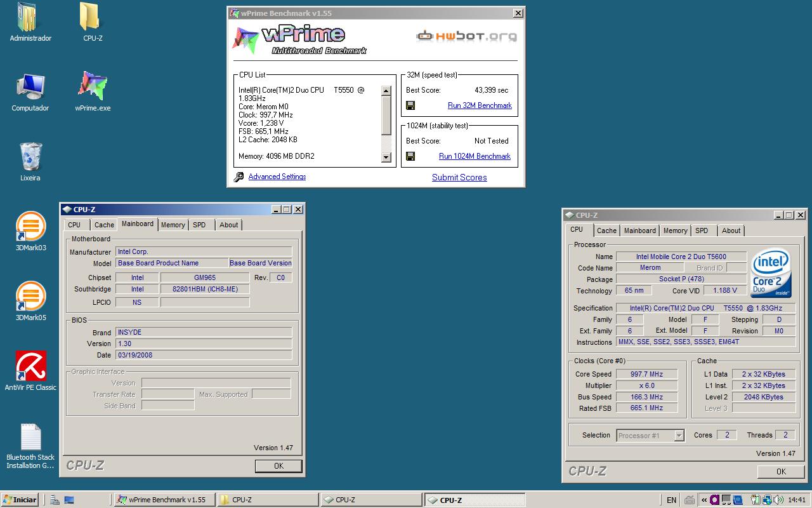Launch the 3DMark05 shortcut
The image size is (812, 508).
pyautogui.click(x=30, y=302)
